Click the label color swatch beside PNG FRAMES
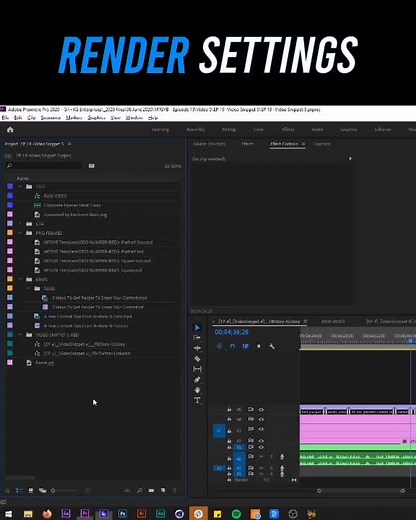The image size is (416, 520). [x=10, y=233]
